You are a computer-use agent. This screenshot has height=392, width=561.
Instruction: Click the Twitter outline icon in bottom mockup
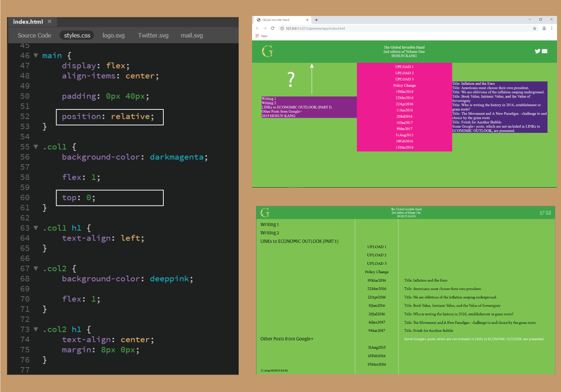pyautogui.click(x=542, y=213)
